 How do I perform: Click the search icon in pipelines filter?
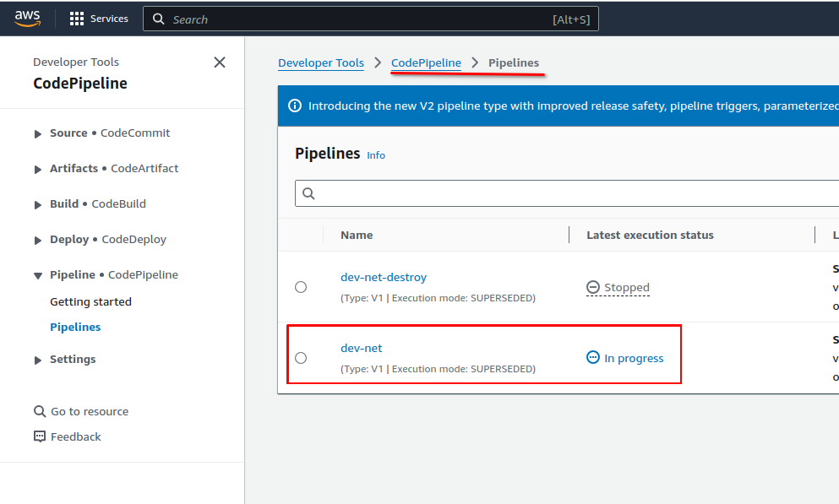click(308, 193)
